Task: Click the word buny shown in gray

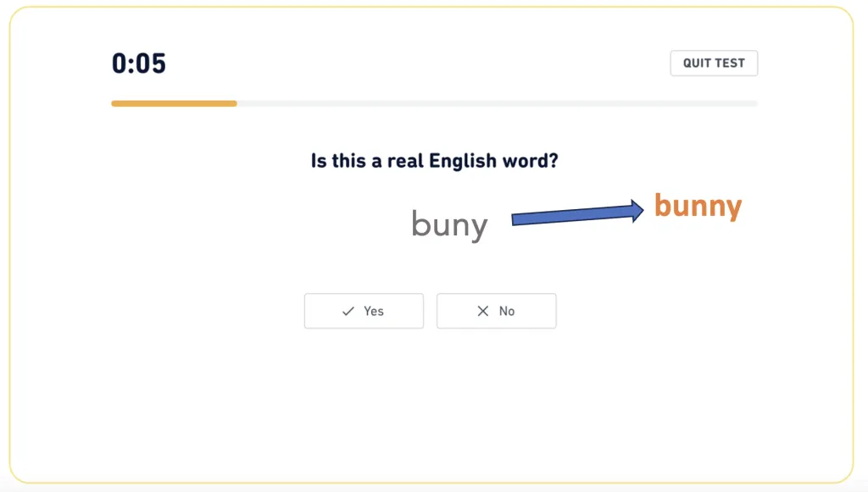Action: click(448, 224)
